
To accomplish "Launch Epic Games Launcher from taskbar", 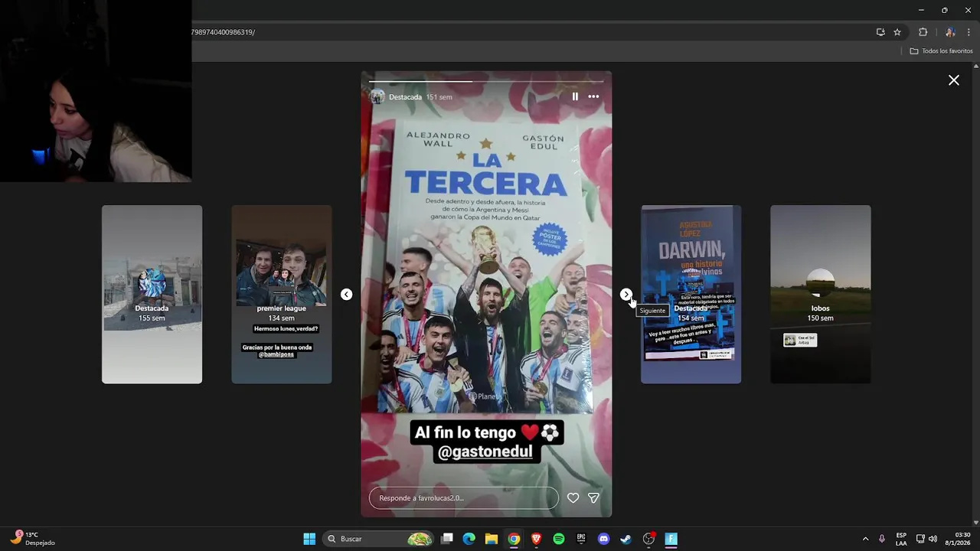I will [581, 539].
